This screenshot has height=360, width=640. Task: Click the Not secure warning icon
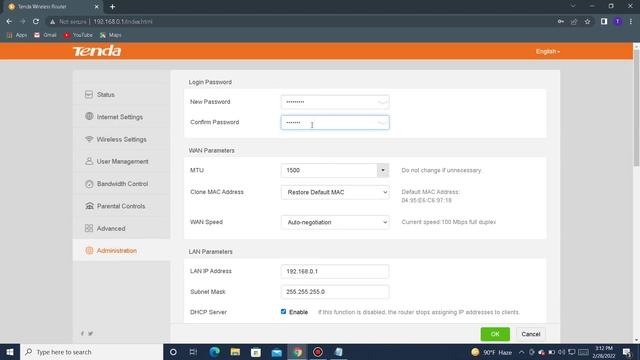(x=52, y=22)
